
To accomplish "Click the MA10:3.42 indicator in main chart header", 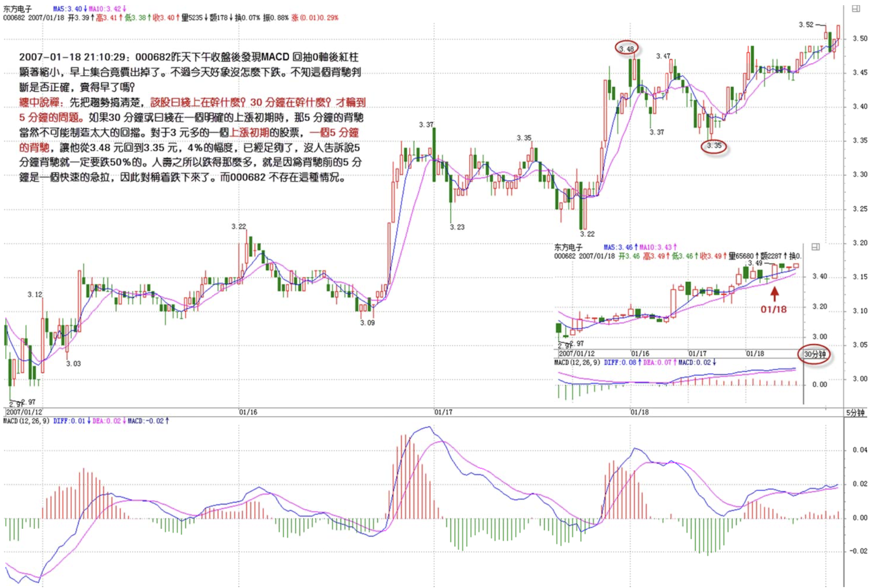I will [x=107, y=9].
